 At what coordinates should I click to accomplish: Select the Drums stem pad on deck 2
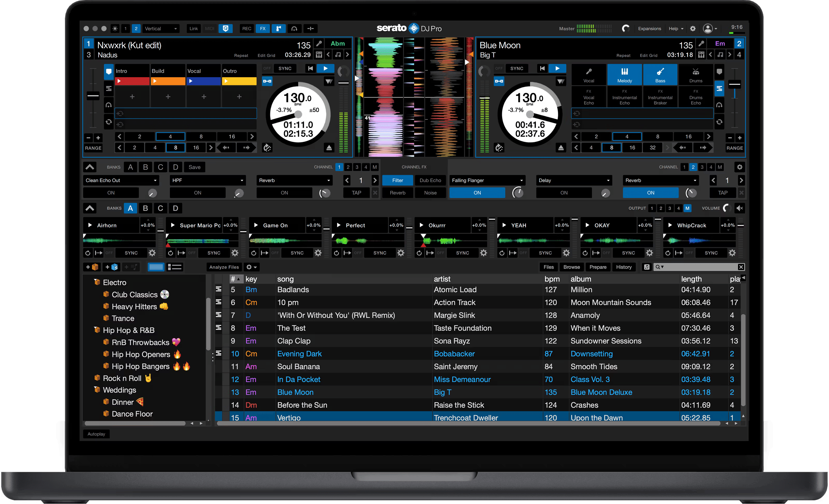pos(695,75)
